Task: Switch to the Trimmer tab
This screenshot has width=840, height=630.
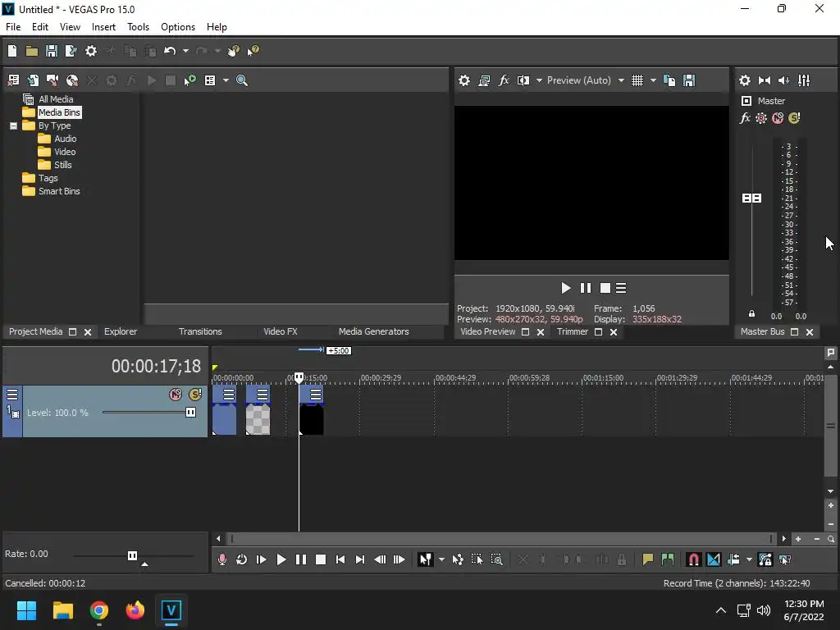Action: point(572,331)
